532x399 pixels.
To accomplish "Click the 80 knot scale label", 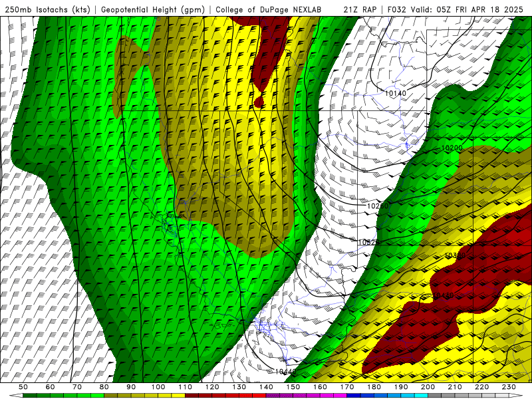I will point(104,387).
